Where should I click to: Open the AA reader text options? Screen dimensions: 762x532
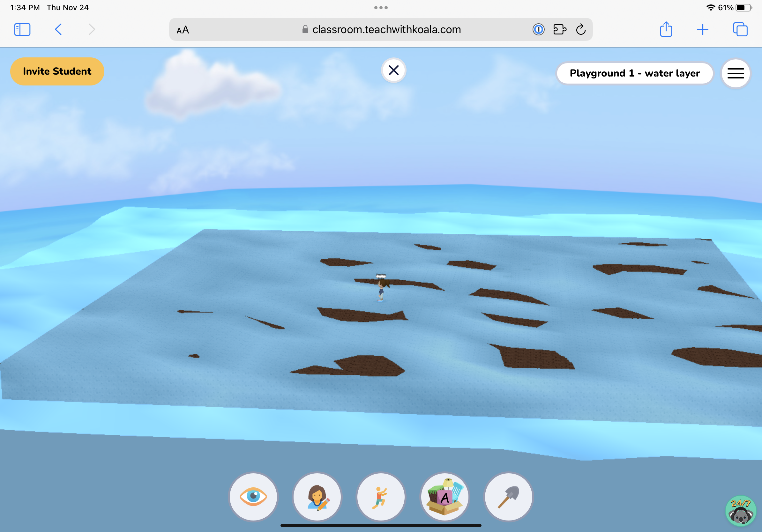tap(183, 30)
